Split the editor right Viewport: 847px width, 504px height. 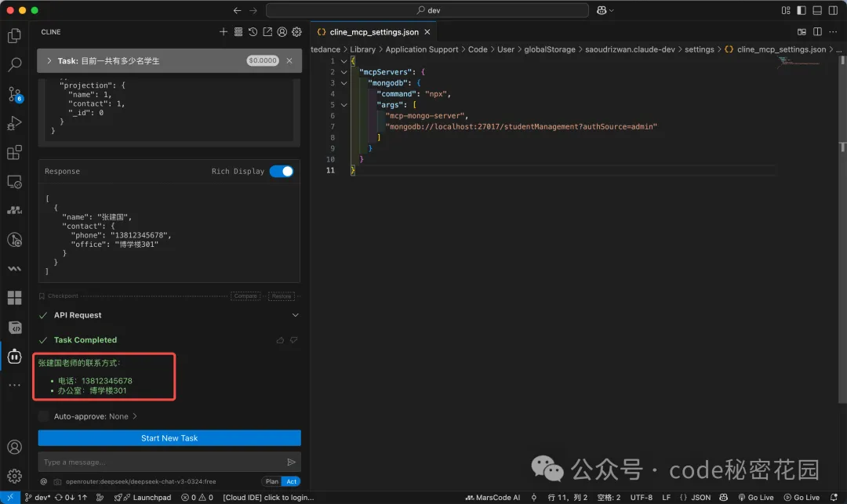click(817, 32)
